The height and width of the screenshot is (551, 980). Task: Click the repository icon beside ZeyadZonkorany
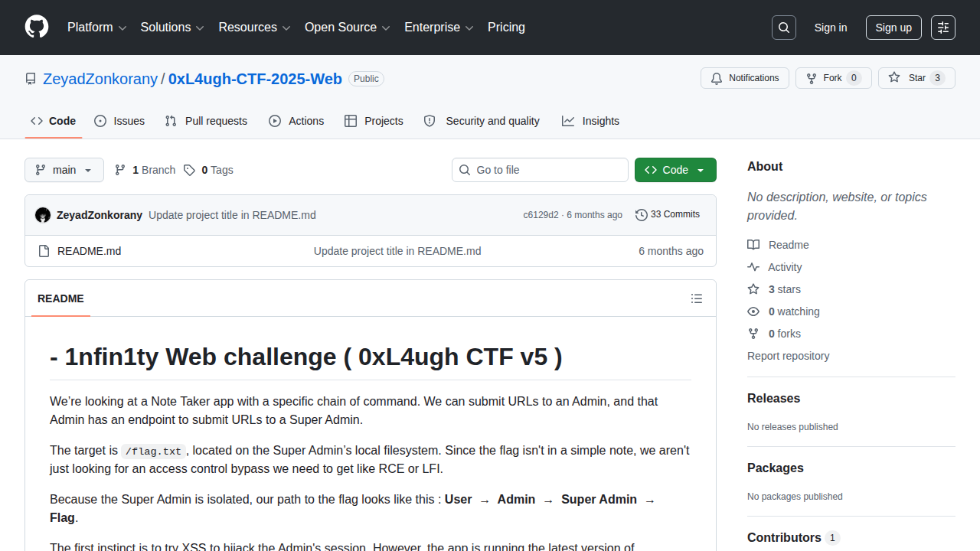tap(31, 79)
